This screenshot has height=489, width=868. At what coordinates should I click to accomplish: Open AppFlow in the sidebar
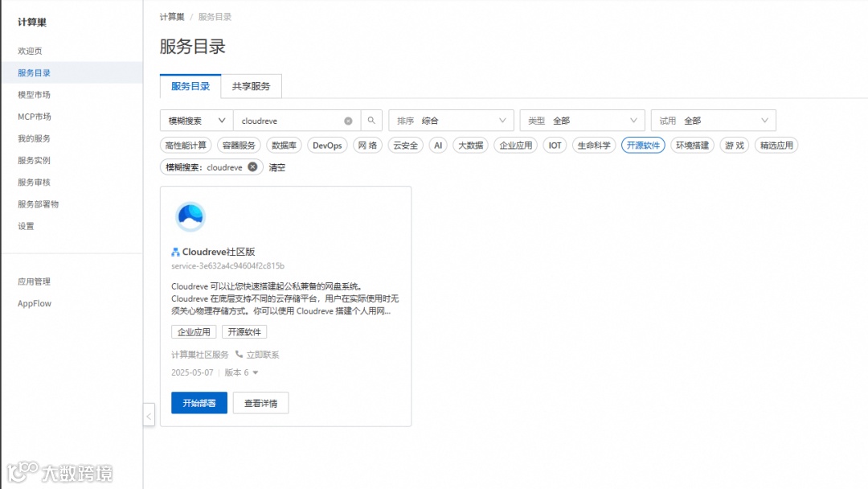35,303
